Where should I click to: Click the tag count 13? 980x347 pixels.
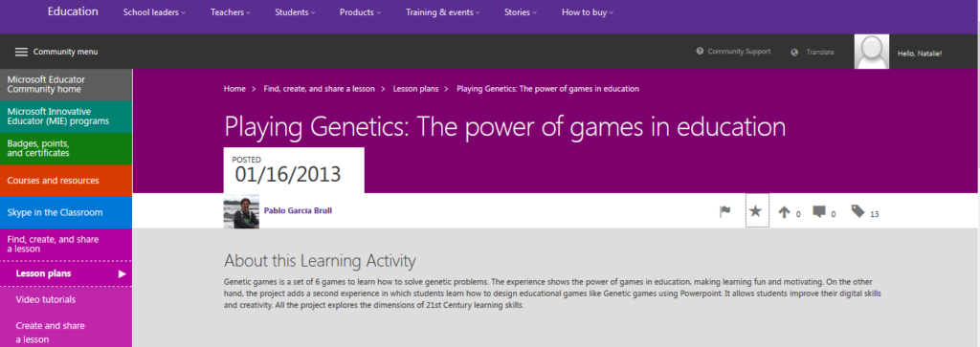(x=874, y=215)
